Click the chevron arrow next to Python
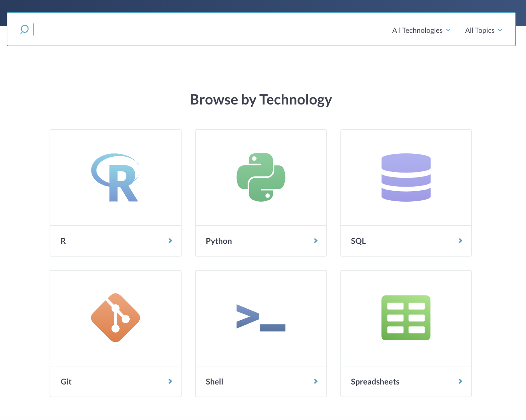Image resolution: width=526 pixels, height=420 pixels. point(316,240)
